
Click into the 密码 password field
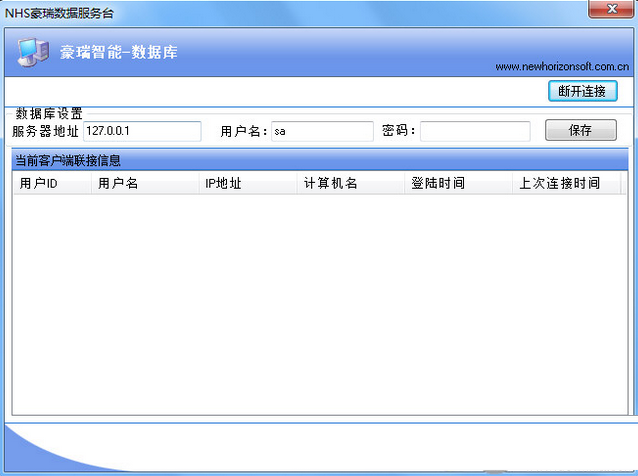(x=475, y=131)
